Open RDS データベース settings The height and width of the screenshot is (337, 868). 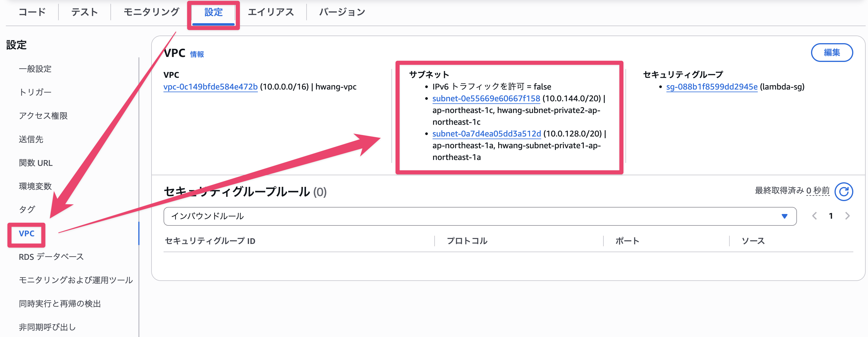51,257
